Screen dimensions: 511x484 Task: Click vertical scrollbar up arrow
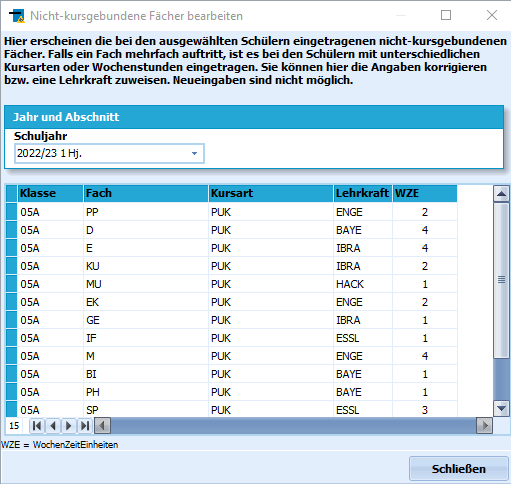(501, 194)
